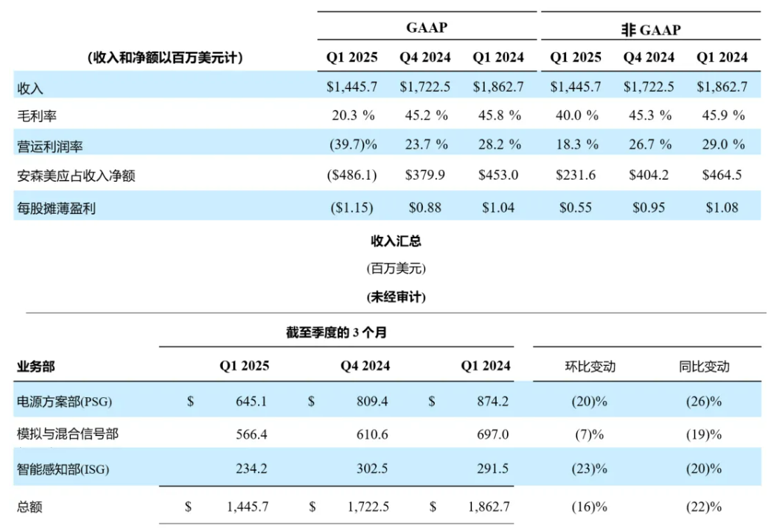Select the (7)% sequential change

[589, 435]
